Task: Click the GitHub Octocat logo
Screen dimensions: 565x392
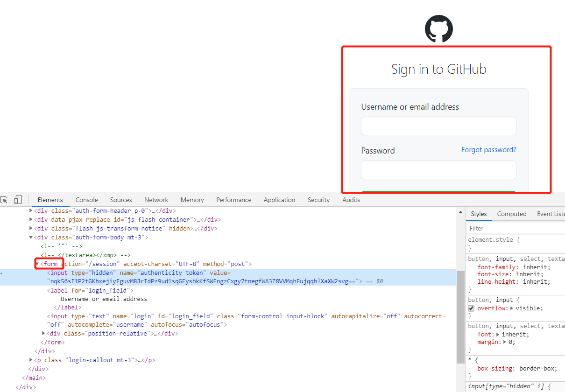Action: click(x=439, y=29)
